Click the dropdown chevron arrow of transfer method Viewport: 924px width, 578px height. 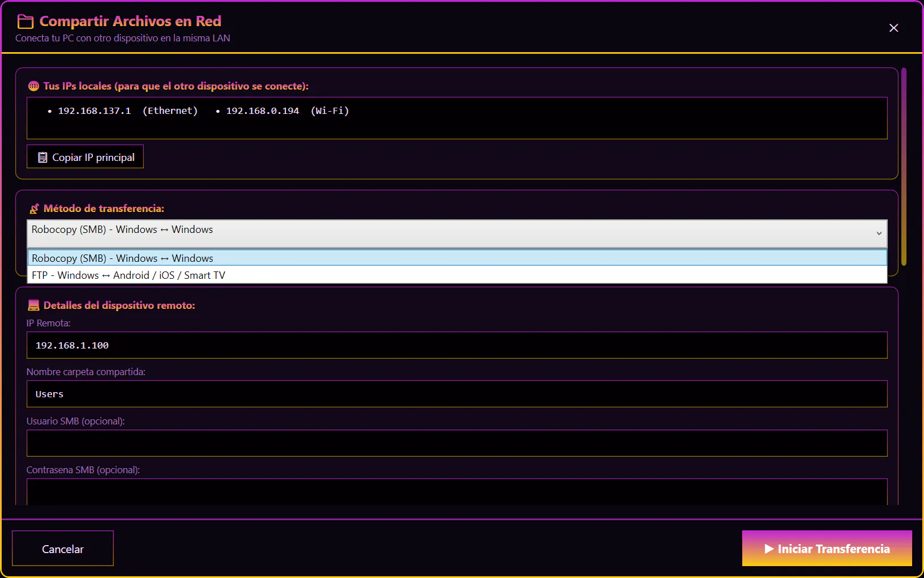tap(879, 233)
